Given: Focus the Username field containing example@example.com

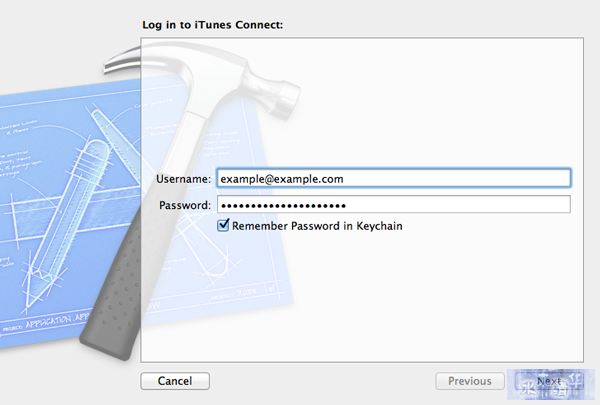Looking at the screenshot, I should click(394, 178).
